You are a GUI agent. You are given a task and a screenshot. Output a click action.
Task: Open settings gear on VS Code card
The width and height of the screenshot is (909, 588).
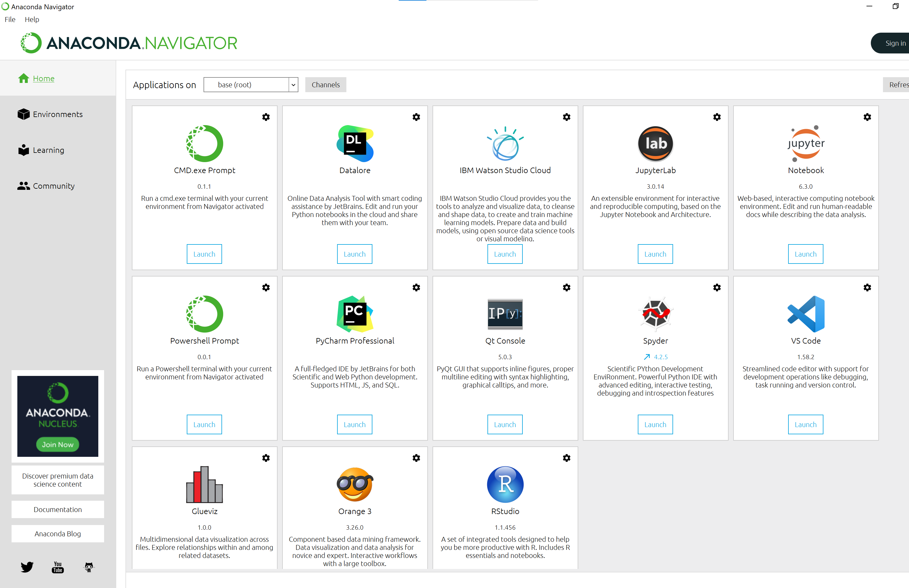pyautogui.click(x=867, y=287)
